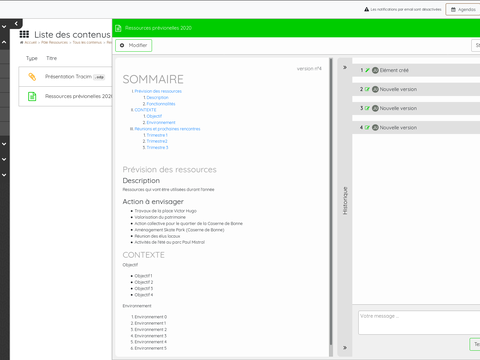Click the green header title Ressources prévionelles 2020
The height and width of the screenshot is (360, 480).
click(x=158, y=28)
